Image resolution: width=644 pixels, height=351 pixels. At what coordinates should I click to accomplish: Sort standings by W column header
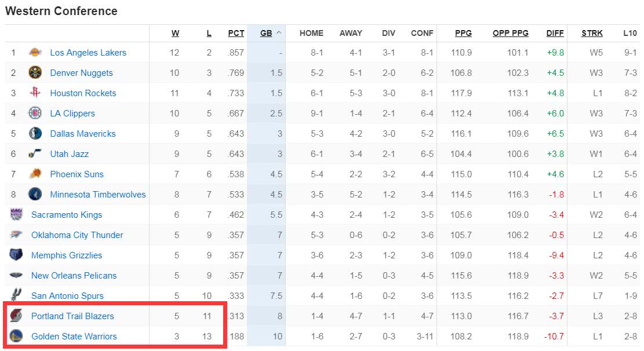click(x=176, y=33)
